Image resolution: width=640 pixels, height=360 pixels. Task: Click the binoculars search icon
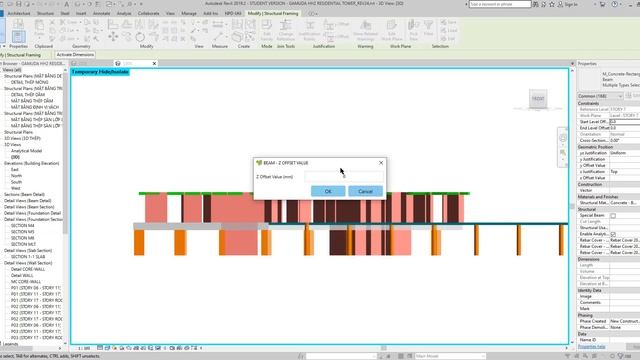pyautogui.click(x=536, y=4)
